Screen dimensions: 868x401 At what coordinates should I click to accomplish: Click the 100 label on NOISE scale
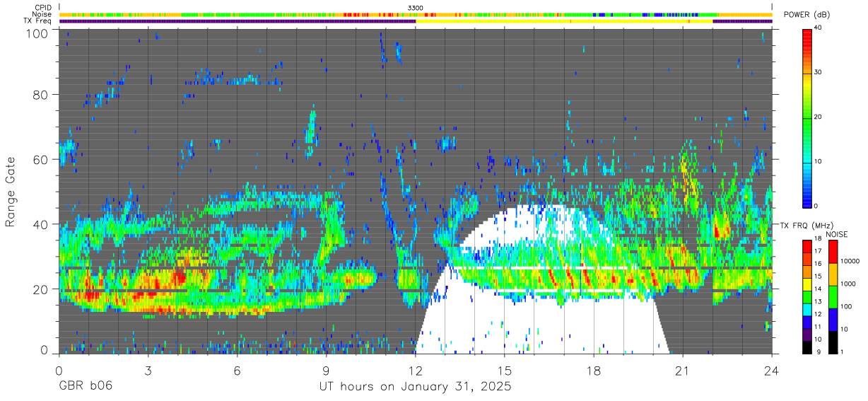[x=846, y=306]
